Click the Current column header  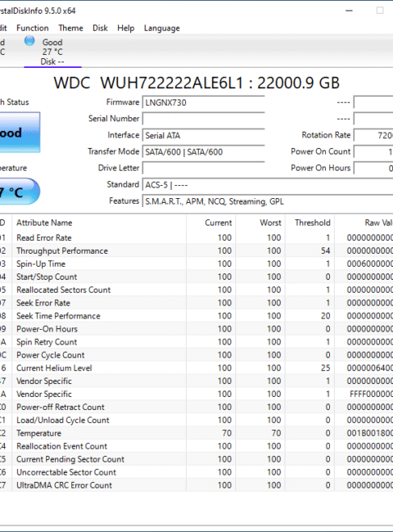point(210,223)
